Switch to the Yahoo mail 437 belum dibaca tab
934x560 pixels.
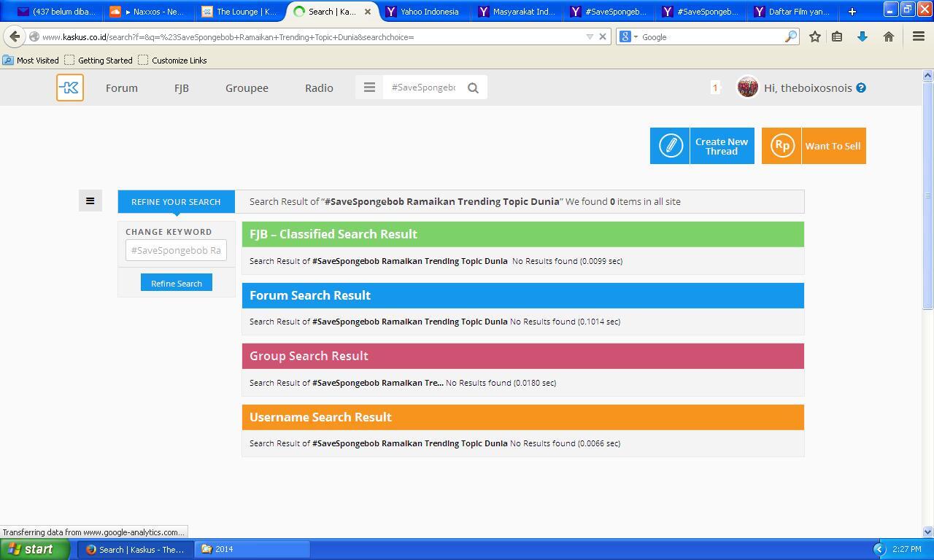point(55,12)
